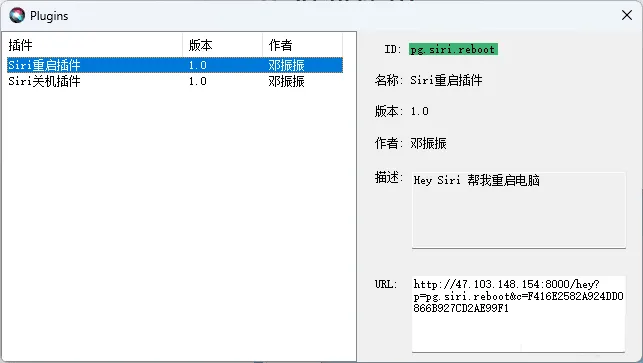Sort by the 插件 column header
Screen dimensions: 643x363
click(94, 45)
